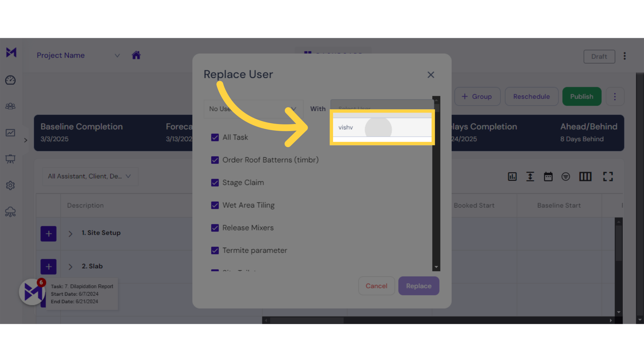Select vishv from the user list
Screen dimensions: 644x362
[x=382, y=127]
